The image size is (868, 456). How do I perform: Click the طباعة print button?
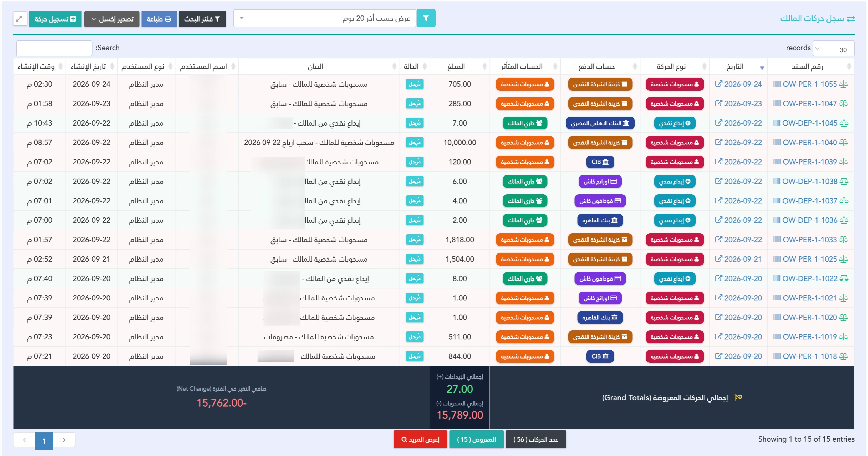click(159, 19)
